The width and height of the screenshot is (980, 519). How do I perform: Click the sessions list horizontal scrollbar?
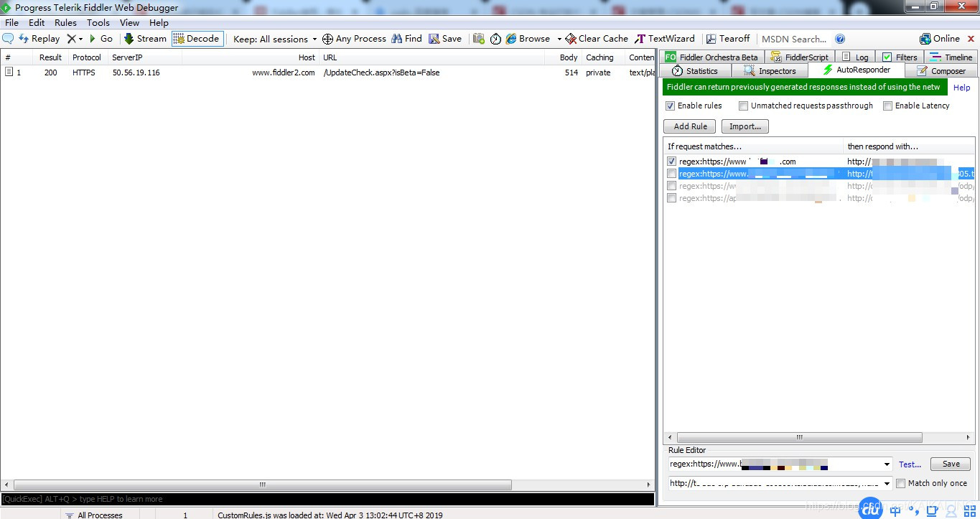pyautogui.click(x=262, y=485)
